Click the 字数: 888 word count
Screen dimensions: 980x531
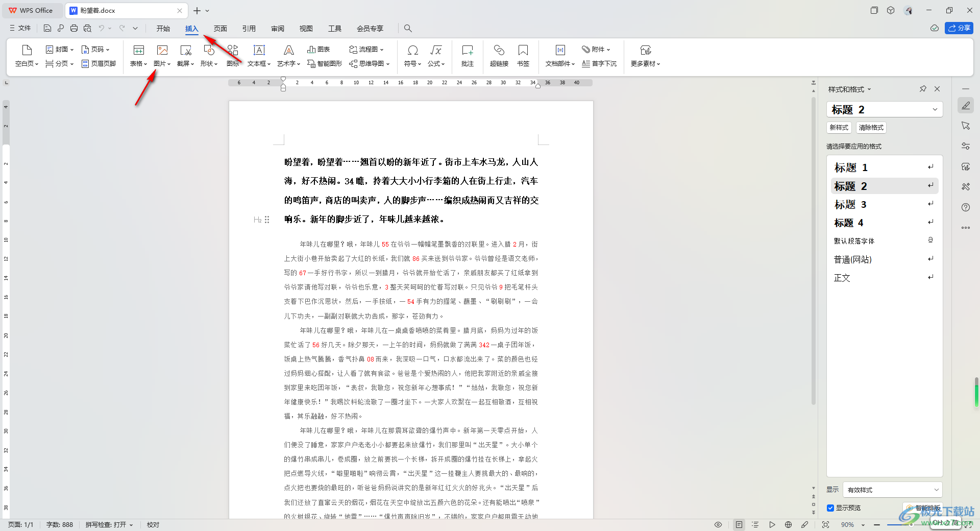click(60, 524)
